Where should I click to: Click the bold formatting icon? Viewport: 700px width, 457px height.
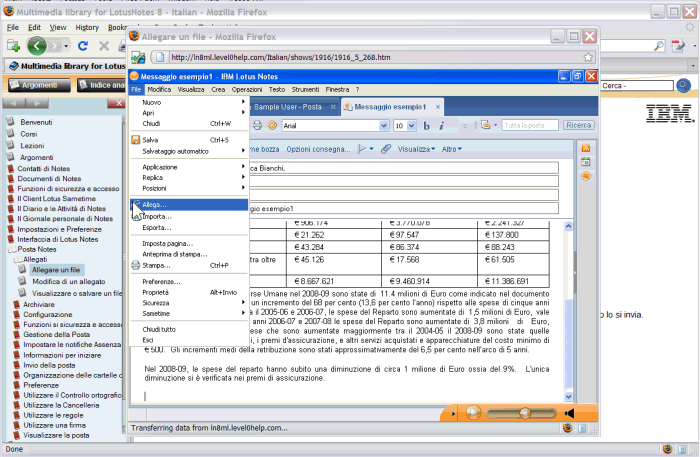coord(426,126)
